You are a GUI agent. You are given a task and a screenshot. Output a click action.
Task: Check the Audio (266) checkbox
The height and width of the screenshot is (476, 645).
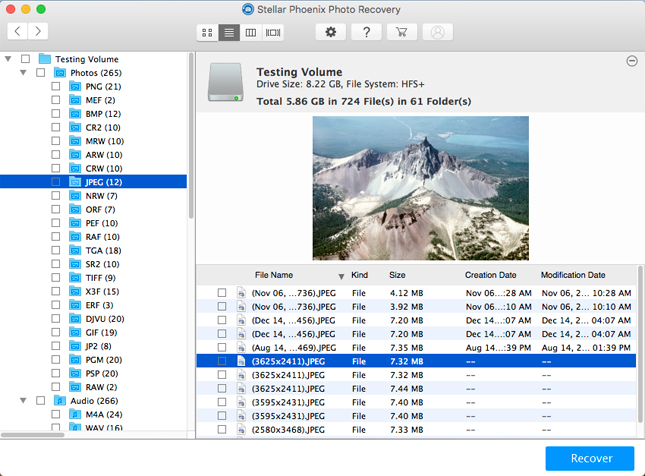(40, 401)
